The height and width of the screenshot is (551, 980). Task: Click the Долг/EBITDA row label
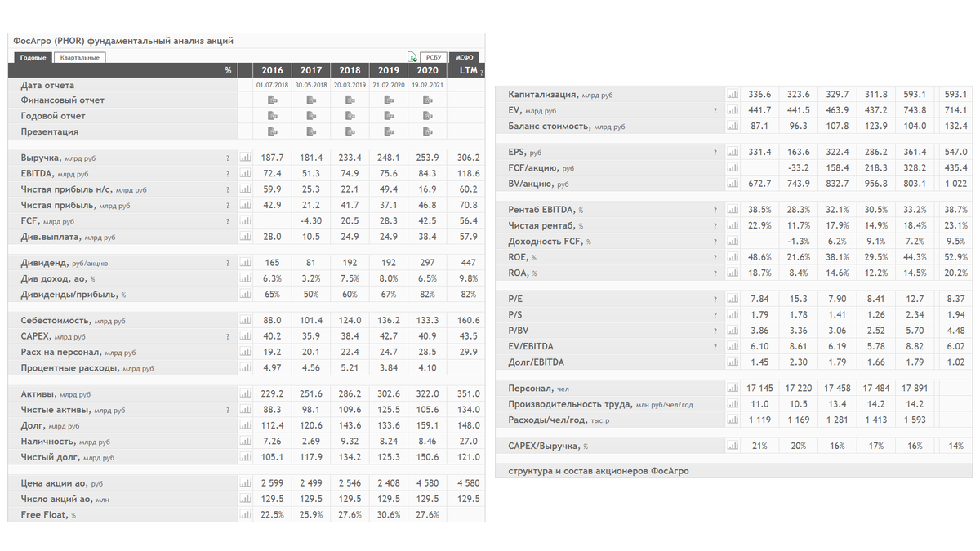(x=536, y=362)
